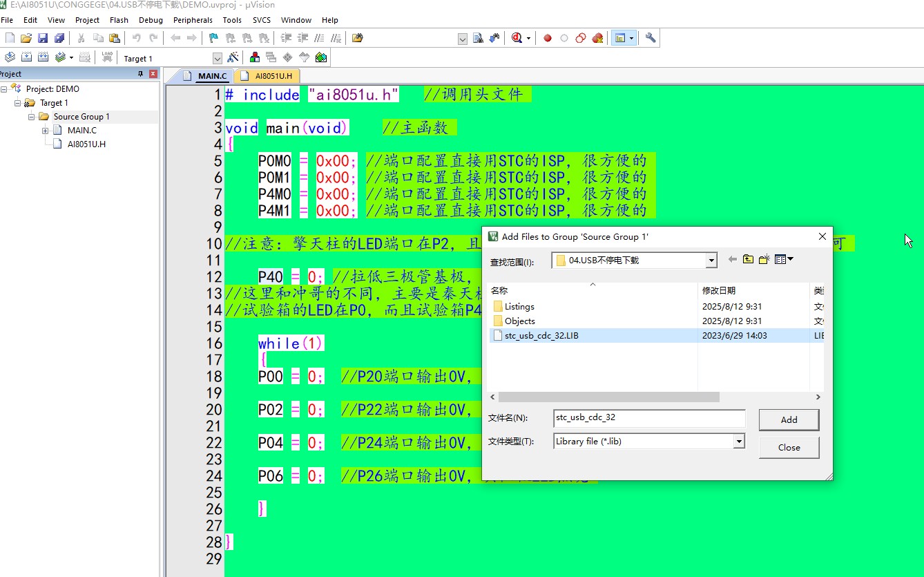The image size is (924, 577).
Task: Click the incremental find binoculars icon
Action: coord(494,38)
